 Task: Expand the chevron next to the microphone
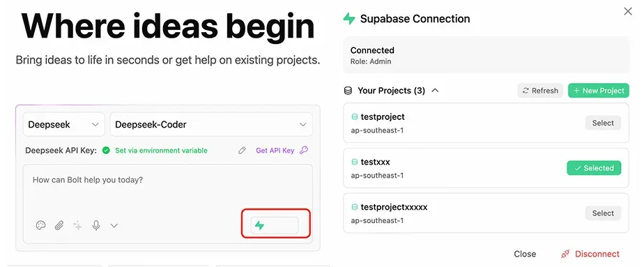[x=114, y=225]
